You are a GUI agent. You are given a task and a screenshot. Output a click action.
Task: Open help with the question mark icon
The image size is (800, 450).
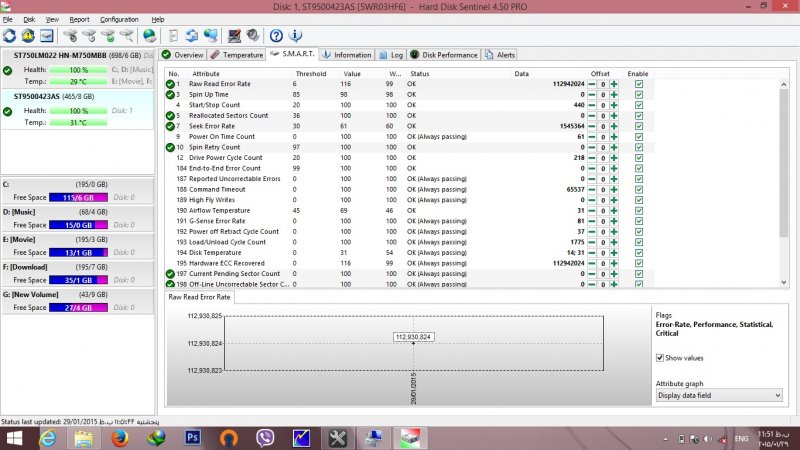click(x=276, y=36)
